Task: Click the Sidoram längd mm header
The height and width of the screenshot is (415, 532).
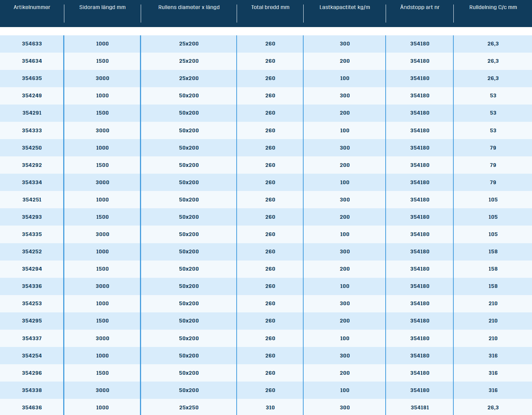Action: tap(102, 8)
